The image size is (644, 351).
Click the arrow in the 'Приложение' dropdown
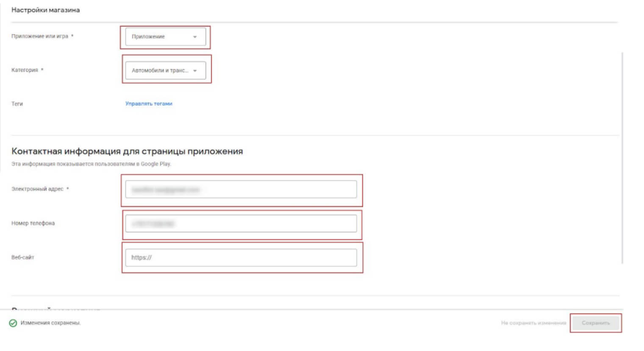point(195,37)
